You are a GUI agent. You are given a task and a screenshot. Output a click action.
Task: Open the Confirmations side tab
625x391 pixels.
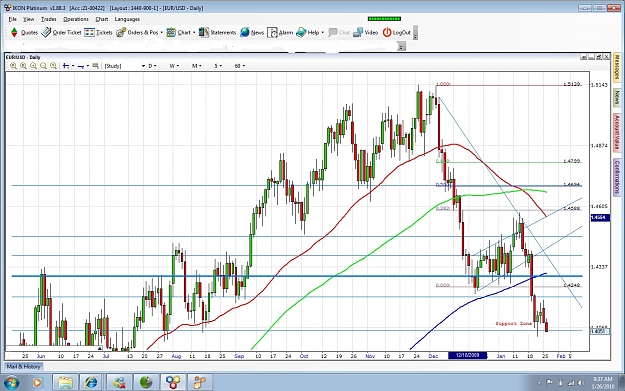click(617, 178)
